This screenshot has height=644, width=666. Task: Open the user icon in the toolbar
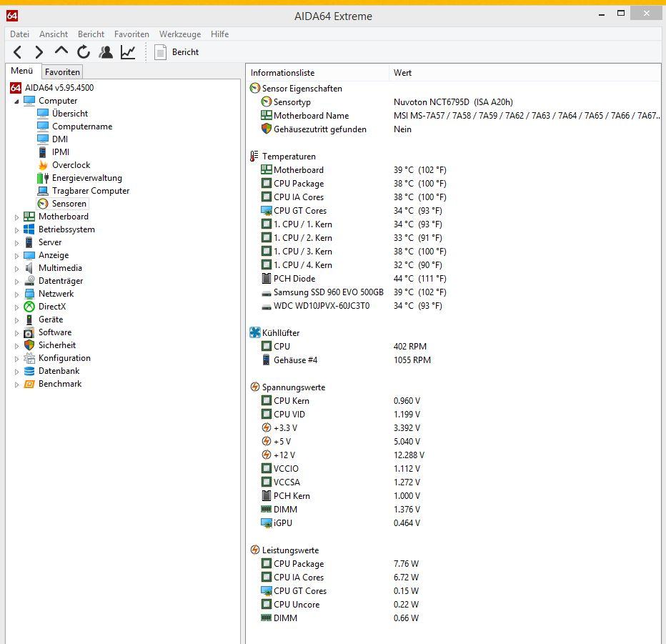[x=106, y=52]
